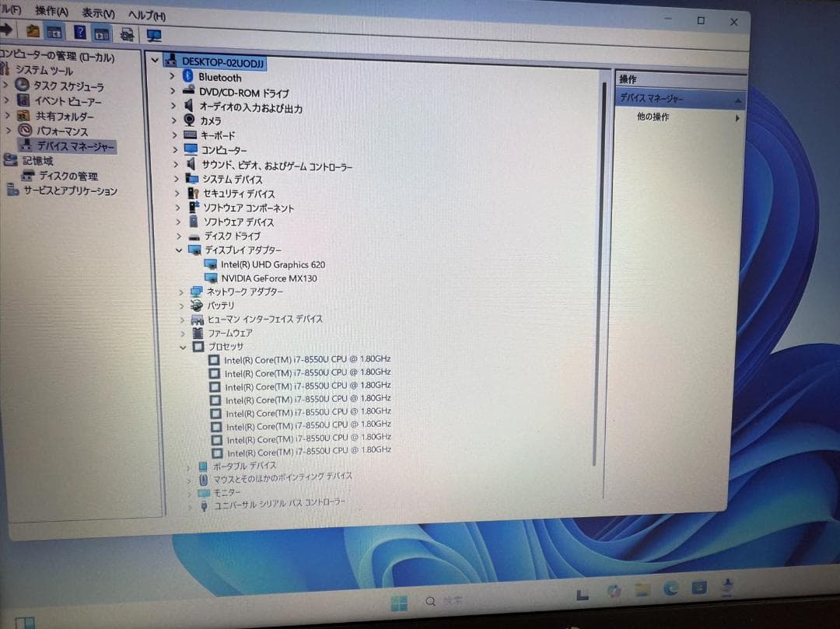Select the back navigation arrow icon
This screenshot has height=629, width=840.
tap(6, 33)
